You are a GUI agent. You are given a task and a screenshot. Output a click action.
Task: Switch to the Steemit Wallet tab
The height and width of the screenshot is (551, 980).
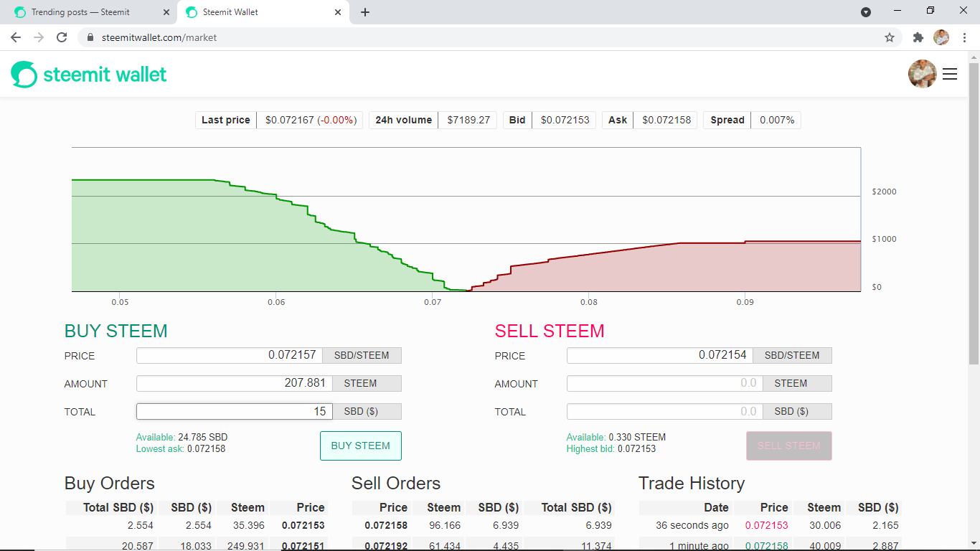point(263,12)
